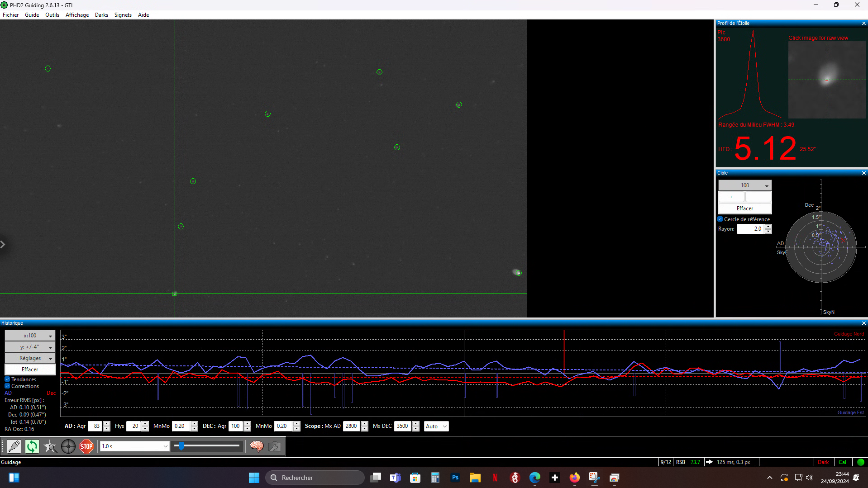868x488 pixels.
Task: Open the Auto DEC guide mode dropdown
Action: click(x=436, y=426)
